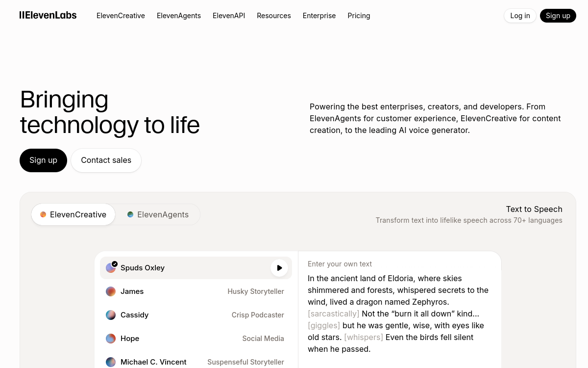This screenshot has height=368, width=588.
Task: Click Michael C. Vincent's avatar icon
Action: [x=111, y=362]
